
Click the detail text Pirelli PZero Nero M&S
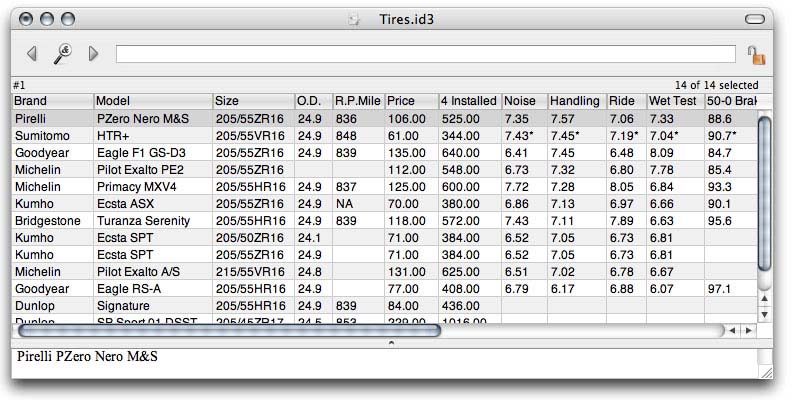pyautogui.click(x=87, y=356)
